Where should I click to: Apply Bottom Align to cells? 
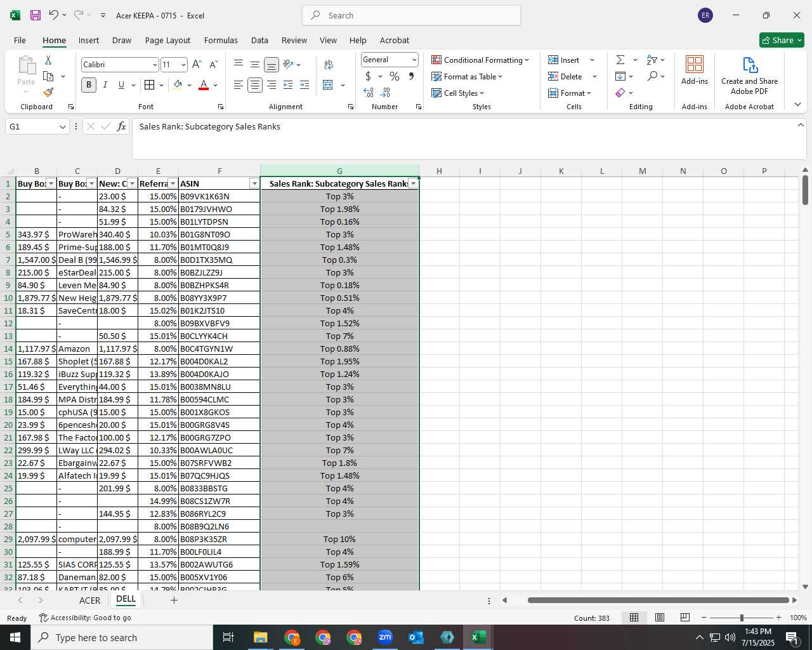(272, 65)
